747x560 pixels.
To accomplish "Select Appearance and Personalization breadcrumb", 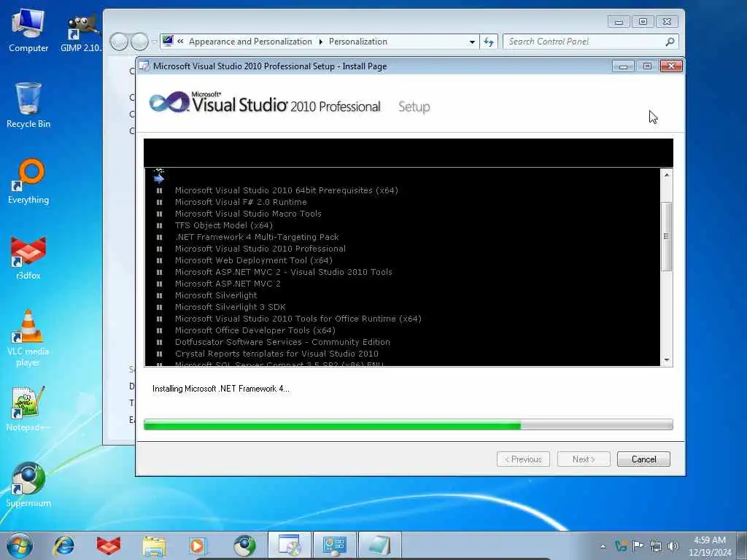I will tap(250, 42).
